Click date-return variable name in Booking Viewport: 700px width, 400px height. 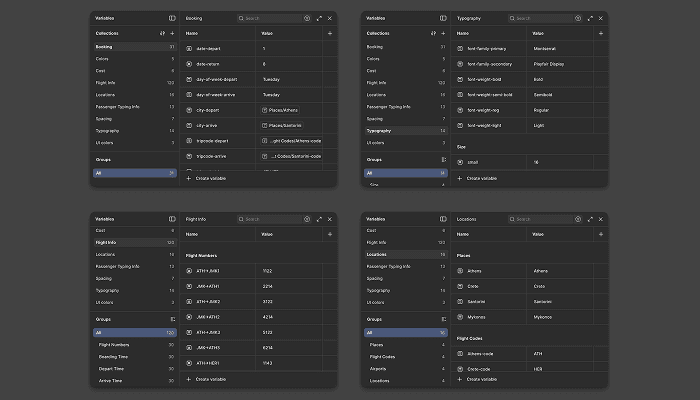click(208, 64)
